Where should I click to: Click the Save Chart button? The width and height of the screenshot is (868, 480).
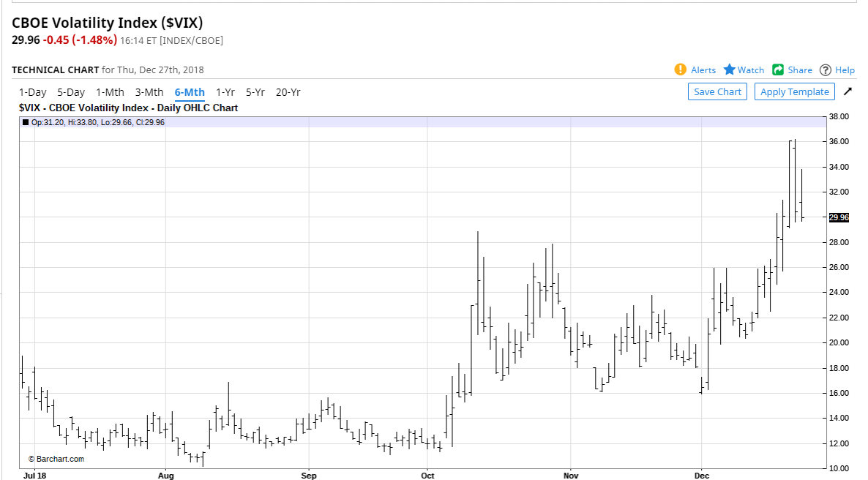point(717,92)
